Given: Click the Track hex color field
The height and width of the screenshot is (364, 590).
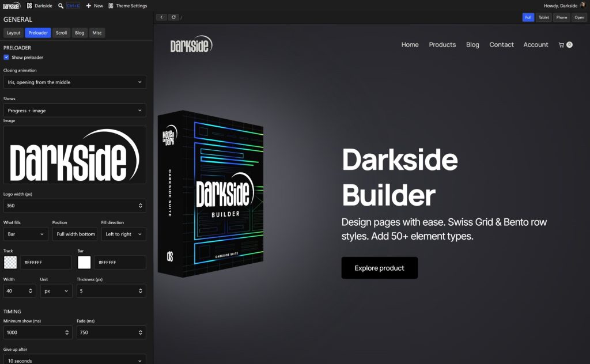Looking at the screenshot, I should coord(46,263).
